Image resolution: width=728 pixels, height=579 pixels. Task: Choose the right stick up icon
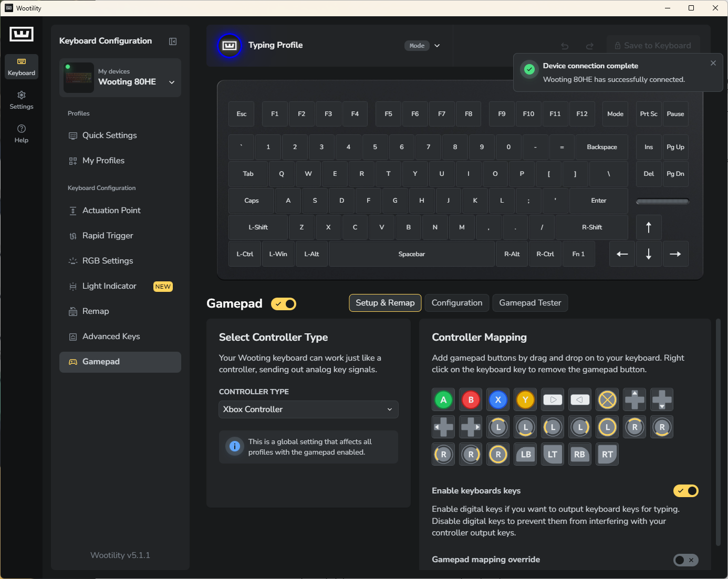point(635,427)
